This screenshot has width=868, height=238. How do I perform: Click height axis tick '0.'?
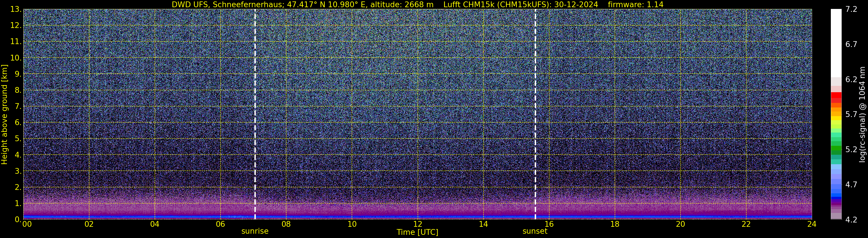[x=18, y=220]
